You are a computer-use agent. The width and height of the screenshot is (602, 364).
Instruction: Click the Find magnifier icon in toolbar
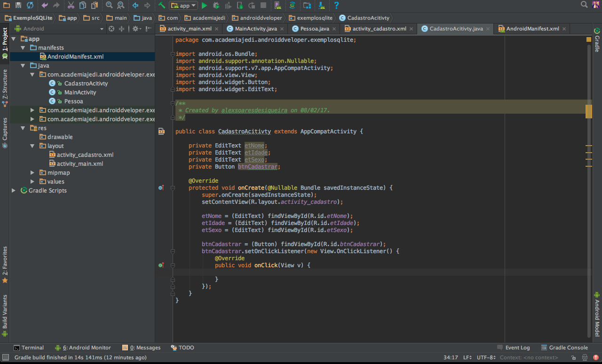point(109,6)
